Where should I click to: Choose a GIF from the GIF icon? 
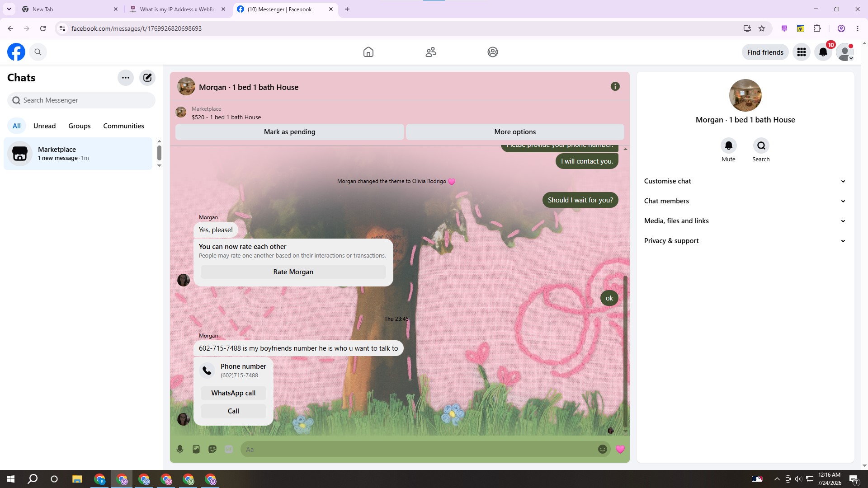(229, 449)
